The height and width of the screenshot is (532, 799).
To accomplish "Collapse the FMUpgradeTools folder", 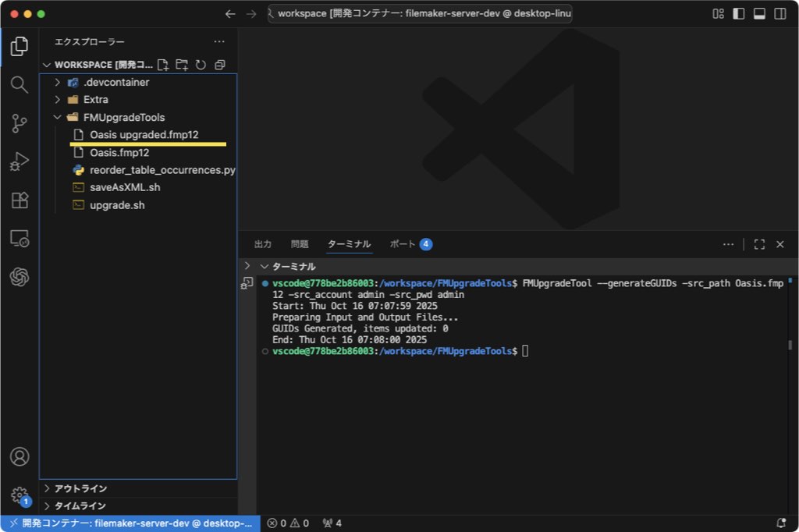I will 124,117.
